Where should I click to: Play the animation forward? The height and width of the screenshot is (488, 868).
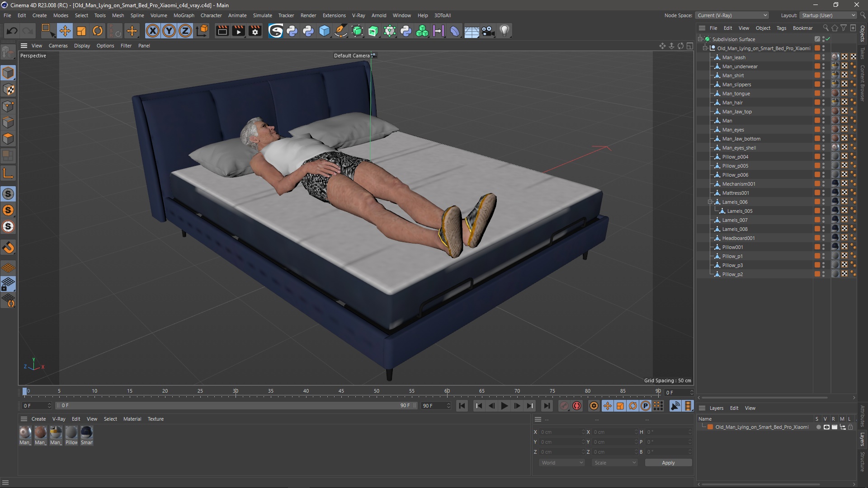(505, 406)
